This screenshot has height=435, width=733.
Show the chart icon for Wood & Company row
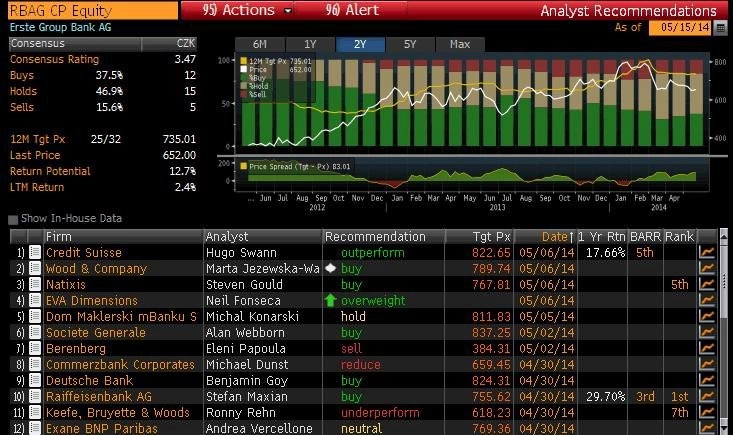[706, 268]
